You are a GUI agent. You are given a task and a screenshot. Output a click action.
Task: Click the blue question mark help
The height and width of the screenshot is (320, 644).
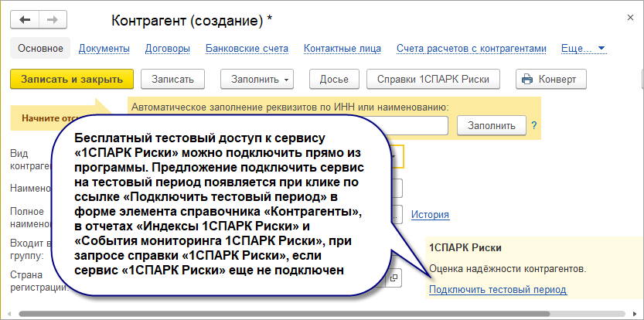pyautogui.click(x=534, y=125)
